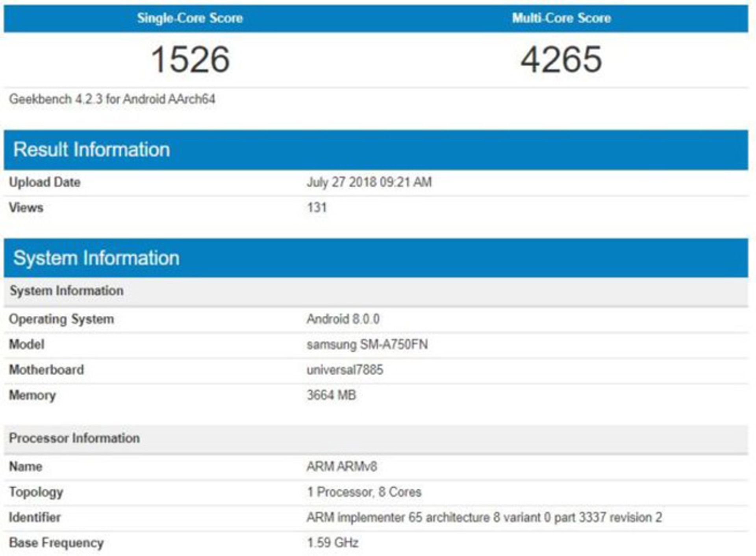Image resolution: width=756 pixels, height=556 pixels.
Task: Click the Views count 131
Action: (317, 207)
